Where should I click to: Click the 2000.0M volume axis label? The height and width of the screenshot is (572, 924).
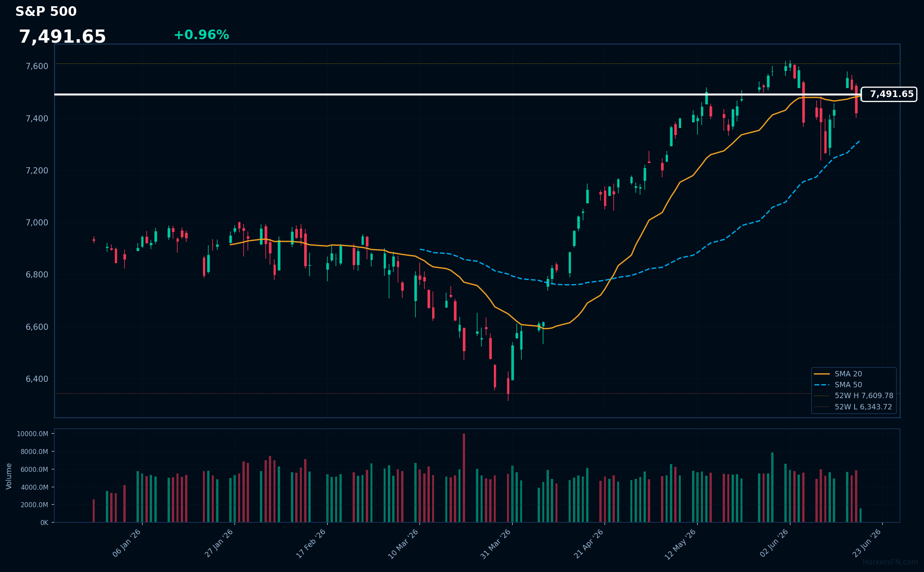pyautogui.click(x=34, y=505)
